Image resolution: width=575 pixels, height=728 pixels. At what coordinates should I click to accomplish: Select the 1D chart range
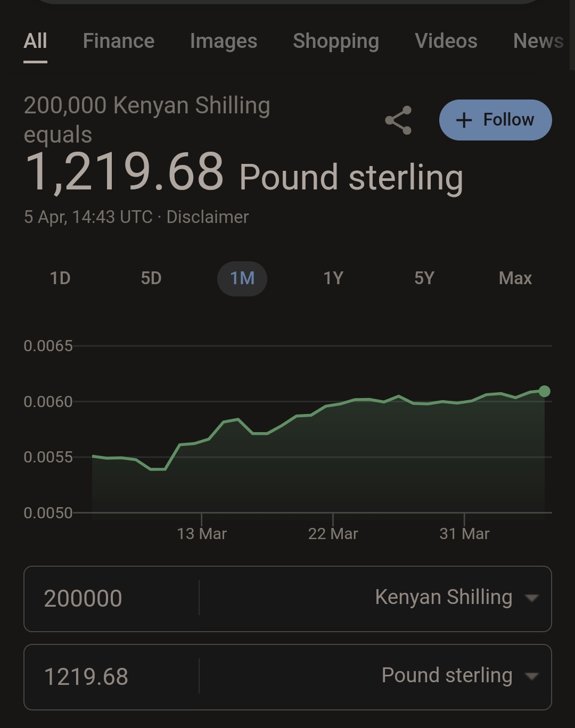point(60,278)
